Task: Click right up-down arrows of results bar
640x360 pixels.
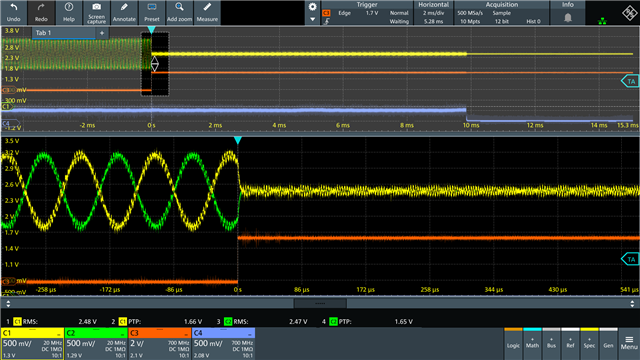Action: click(632, 304)
